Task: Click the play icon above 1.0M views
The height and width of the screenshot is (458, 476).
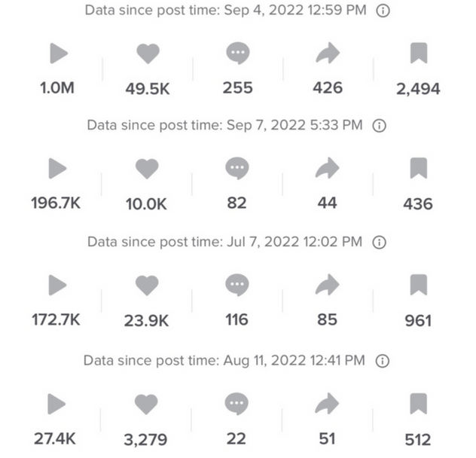Action: (59, 53)
